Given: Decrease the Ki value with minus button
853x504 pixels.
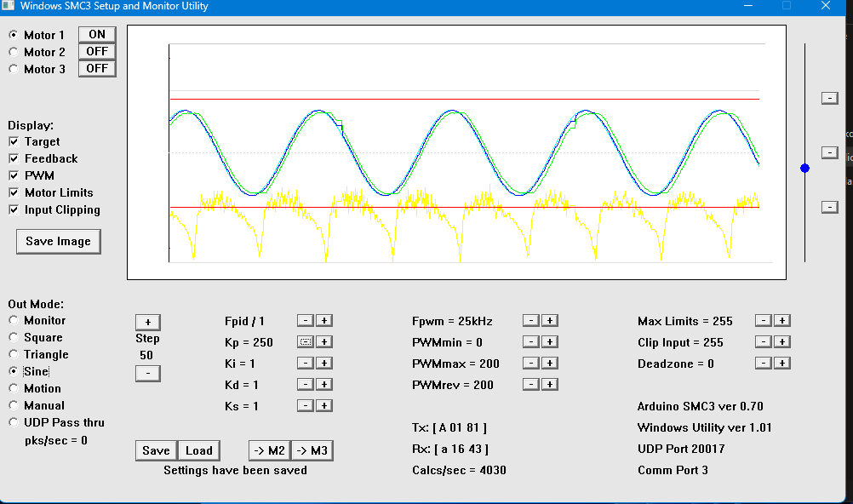Looking at the screenshot, I should pyautogui.click(x=305, y=364).
